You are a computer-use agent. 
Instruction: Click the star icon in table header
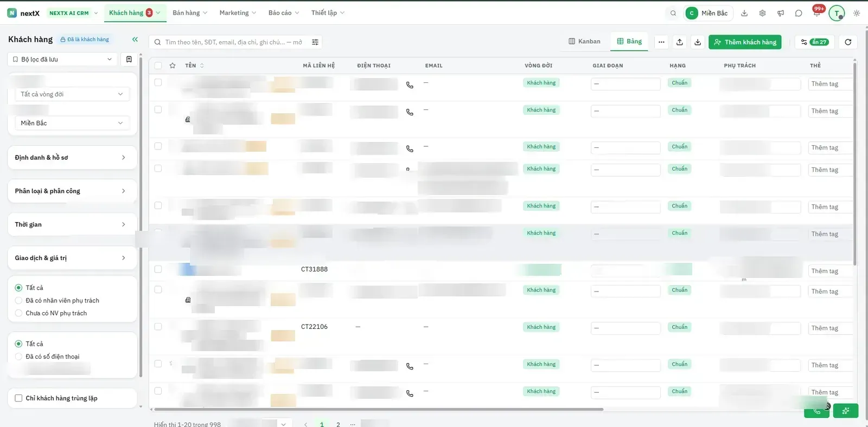point(173,66)
